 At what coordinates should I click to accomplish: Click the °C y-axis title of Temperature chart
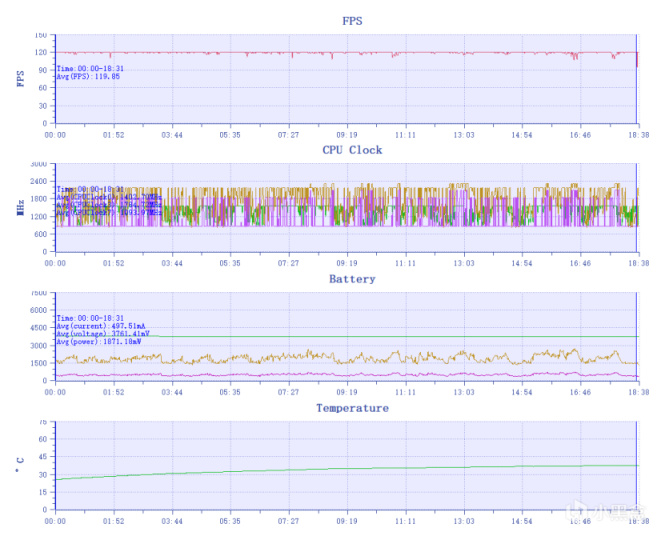(x=20, y=466)
